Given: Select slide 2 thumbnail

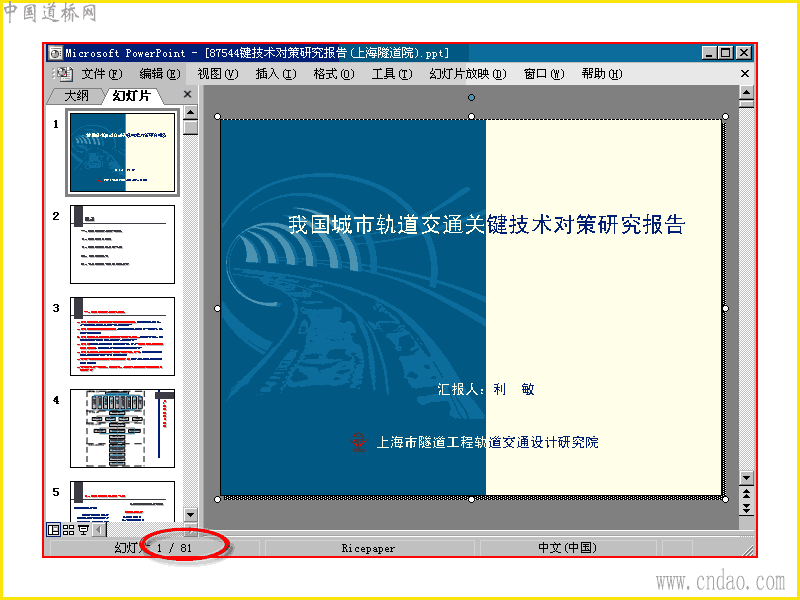Looking at the screenshot, I should click(x=122, y=244).
